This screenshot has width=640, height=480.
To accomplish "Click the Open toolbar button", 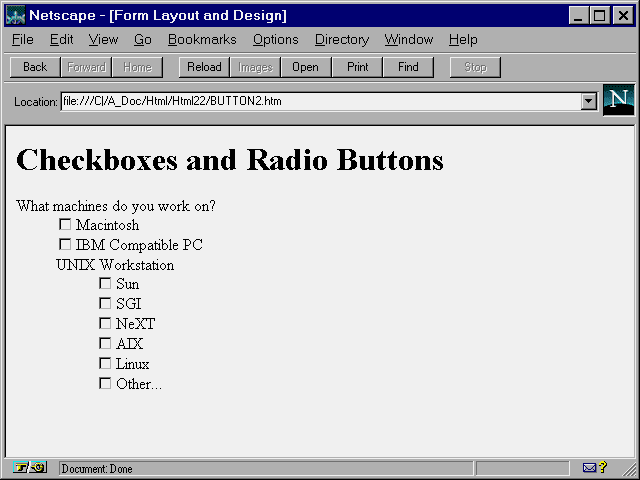I will pyautogui.click(x=306, y=67).
